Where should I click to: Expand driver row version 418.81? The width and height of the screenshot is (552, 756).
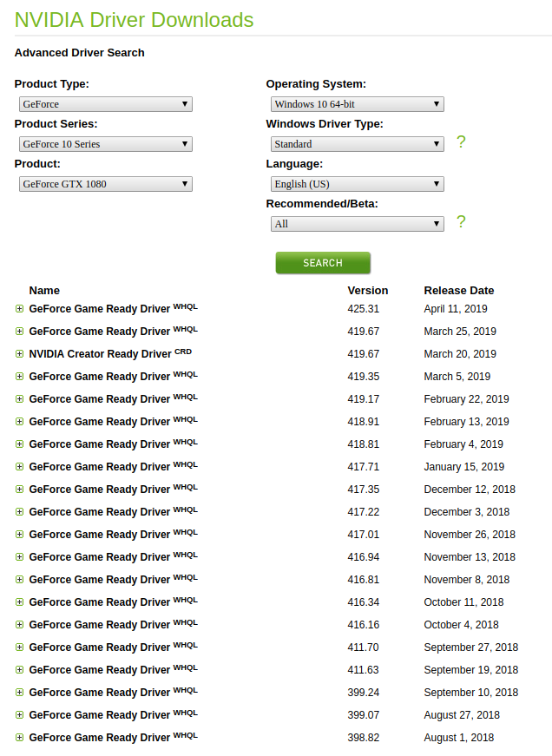click(19, 444)
